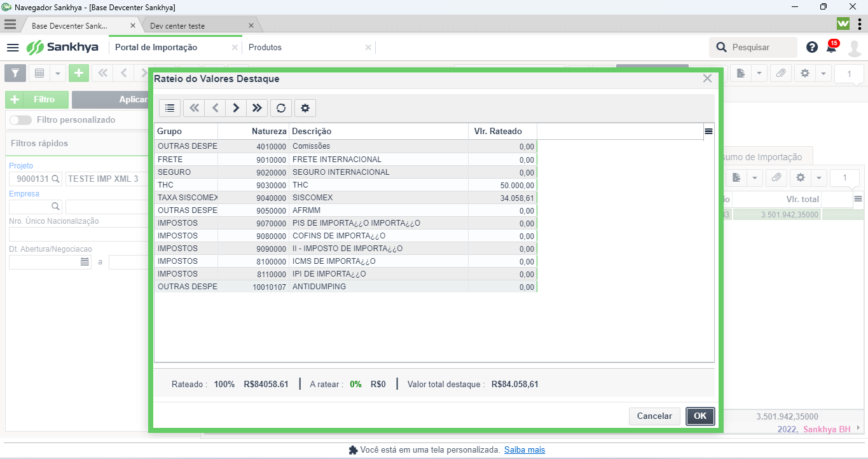Open user profile avatar

pos(854,48)
